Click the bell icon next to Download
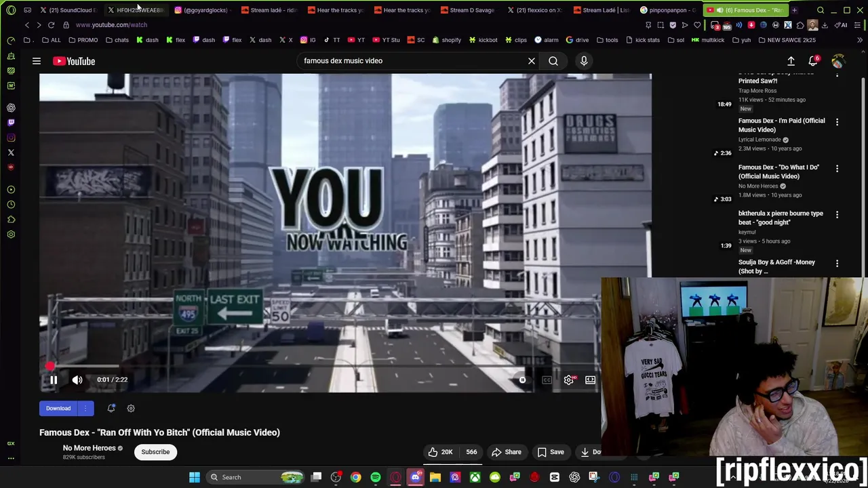 [x=111, y=408]
